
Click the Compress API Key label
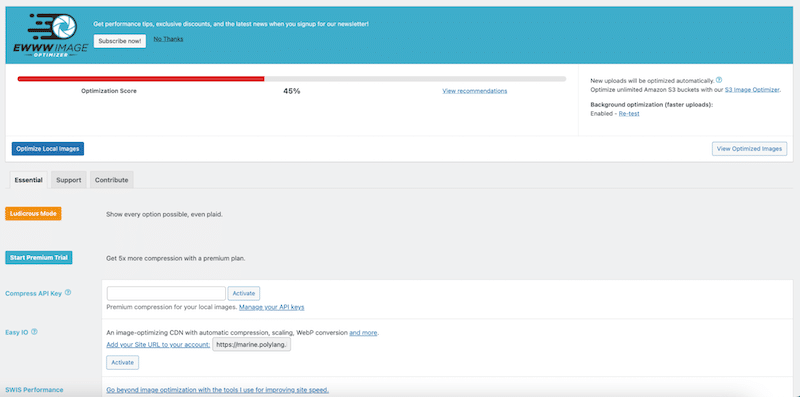point(34,293)
